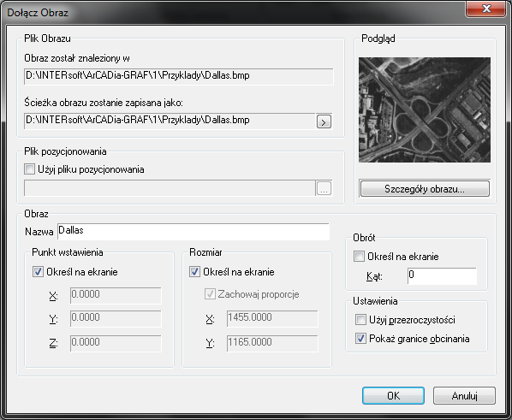Click the insertion point Z coordinate field
Viewport: 512px width, 420px height.
(116, 343)
